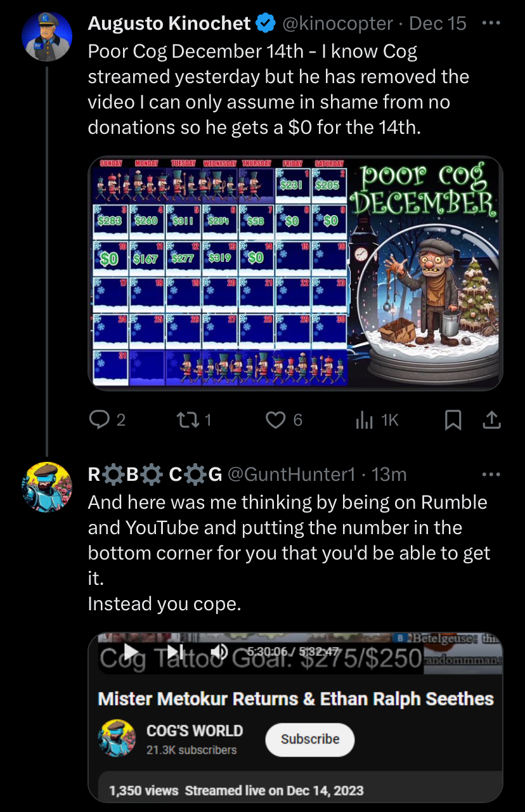Open the reply icon on Augusto's tweet

99,420
